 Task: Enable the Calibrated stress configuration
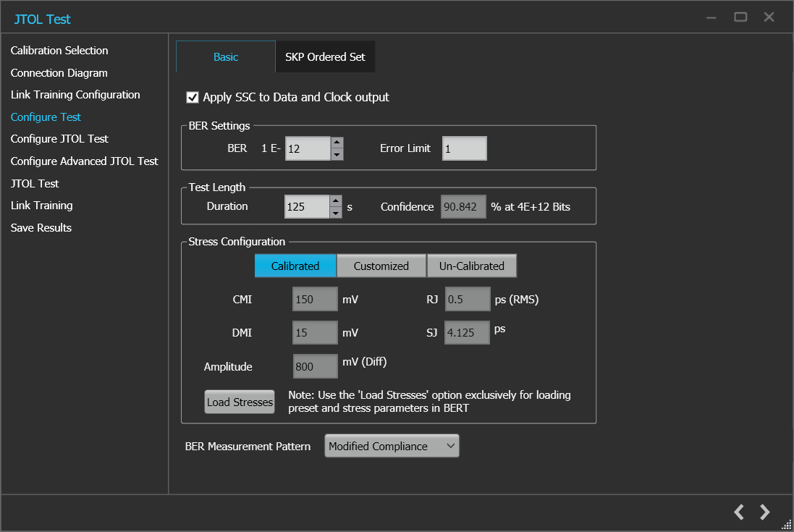[295, 266]
